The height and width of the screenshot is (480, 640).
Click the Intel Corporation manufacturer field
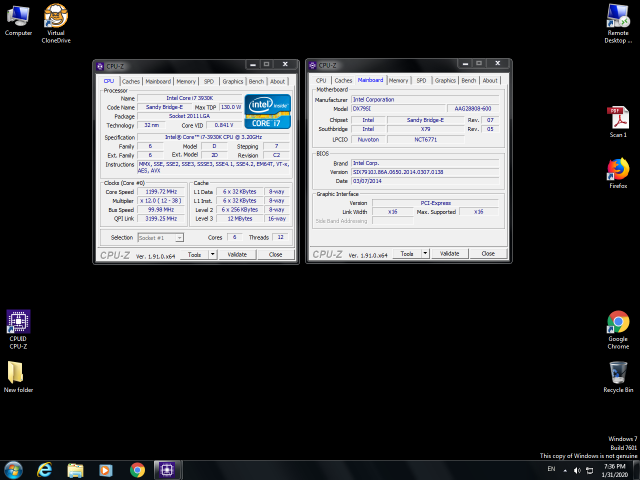(x=425, y=100)
